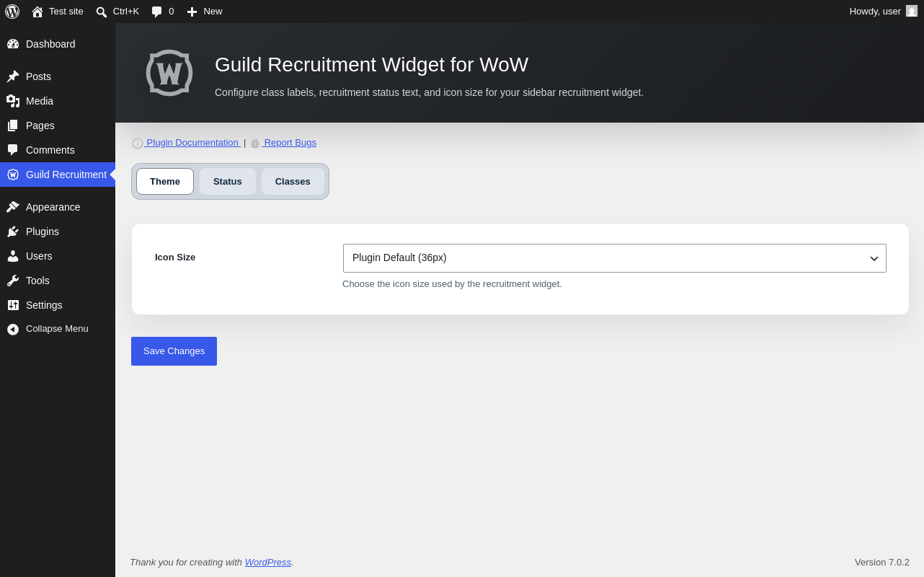Viewport: 924px width, 577px height.
Task: Open the Media library icon
Action: pos(13,101)
